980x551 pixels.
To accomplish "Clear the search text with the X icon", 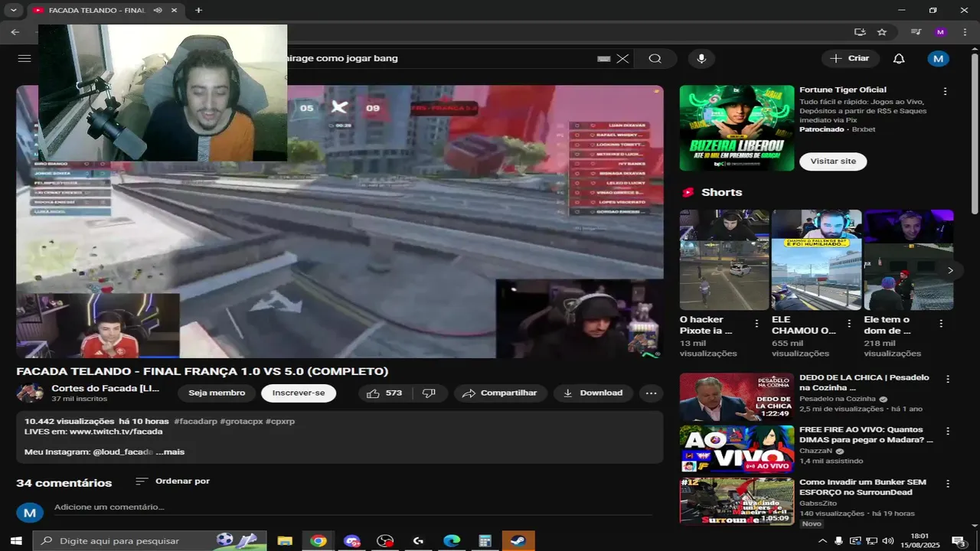I will coord(622,58).
